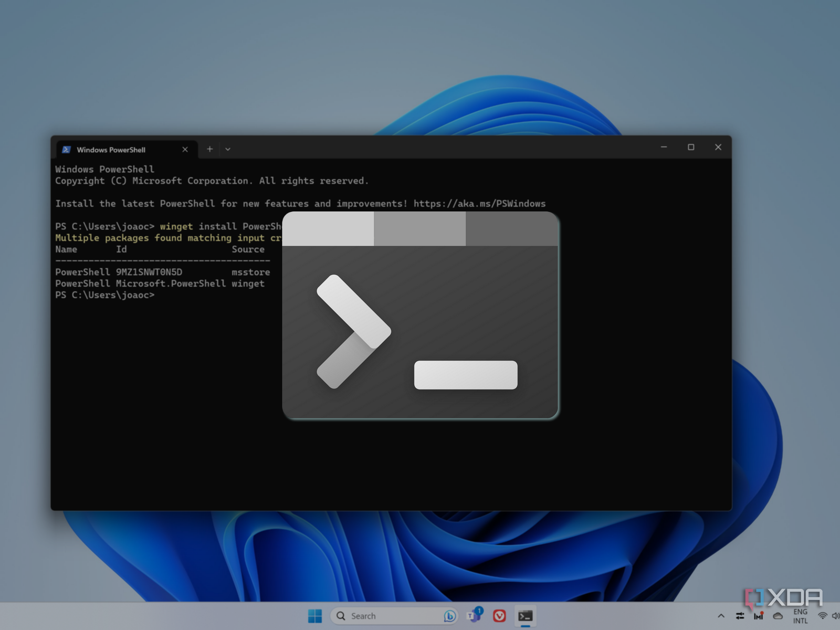
Task: Click the Terminal icon in the taskbar
Action: pyautogui.click(x=525, y=616)
